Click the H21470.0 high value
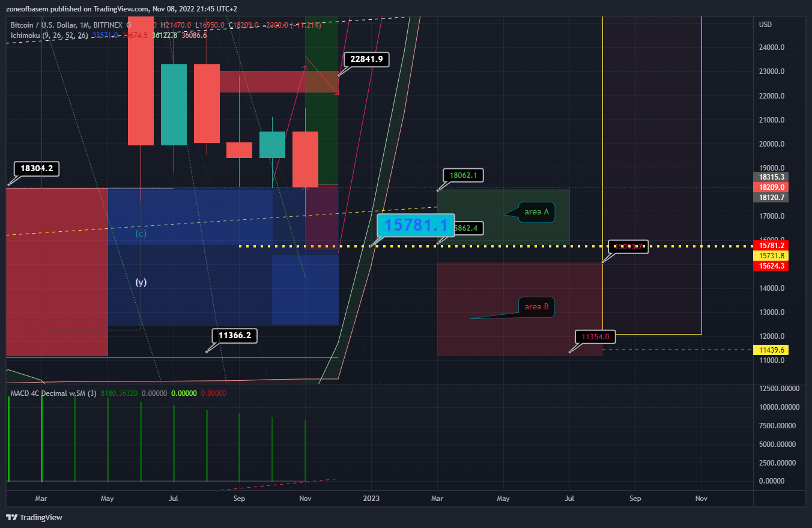Viewport: 812px width, 528px height. (176, 25)
